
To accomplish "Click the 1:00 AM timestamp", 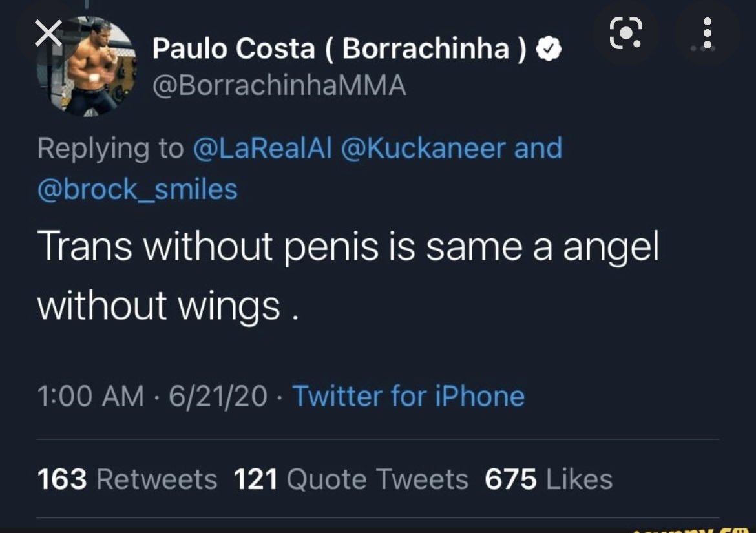I will [x=90, y=395].
